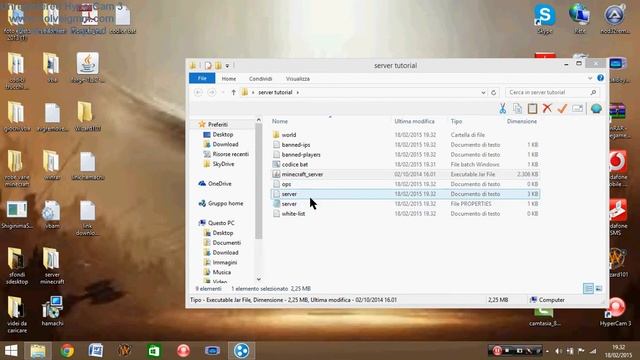Image resolution: width=640 pixels, height=360 pixels.
Task: Open Documenti under Questo PC
Action: [227, 242]
